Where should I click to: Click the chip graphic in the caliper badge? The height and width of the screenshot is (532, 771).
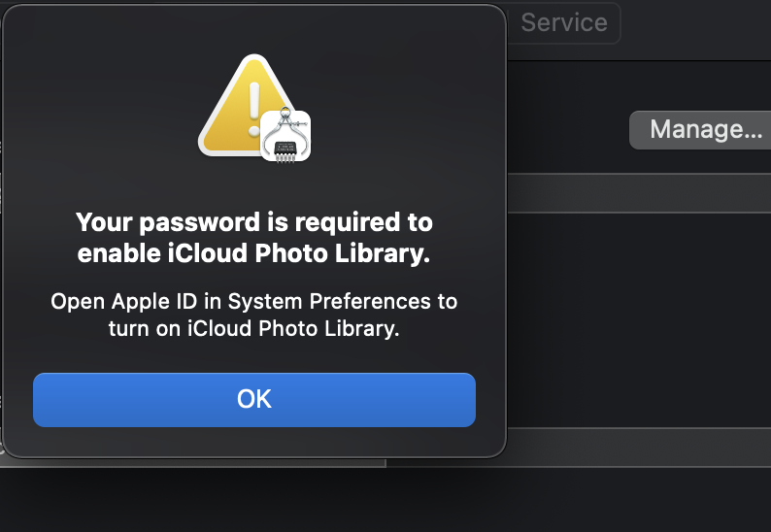coord(285,149)
